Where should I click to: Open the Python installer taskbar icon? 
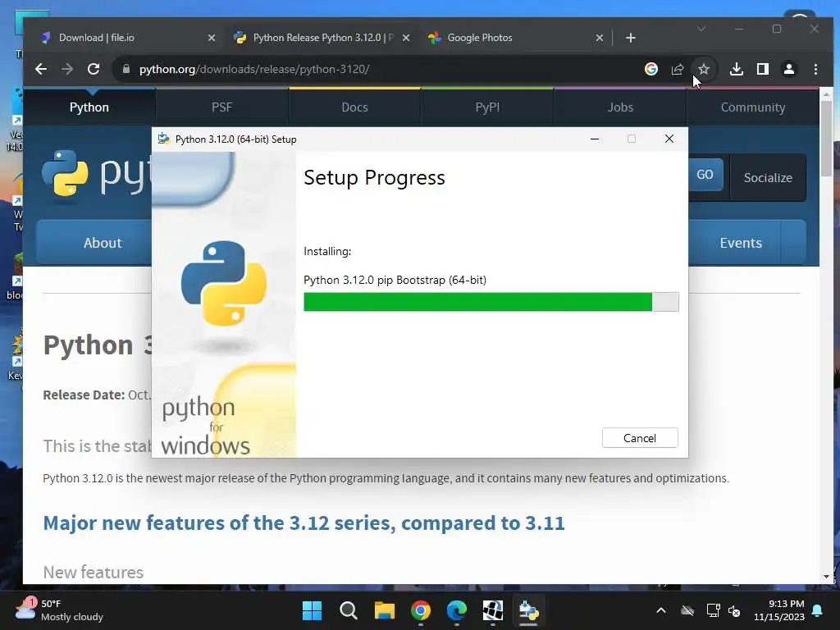pyautogui.click(x=529, y=610)
